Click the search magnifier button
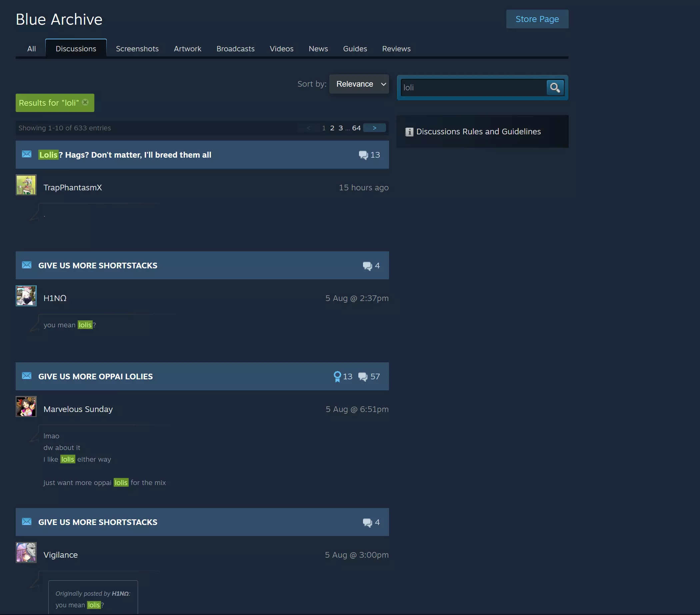 pos(555,88)
